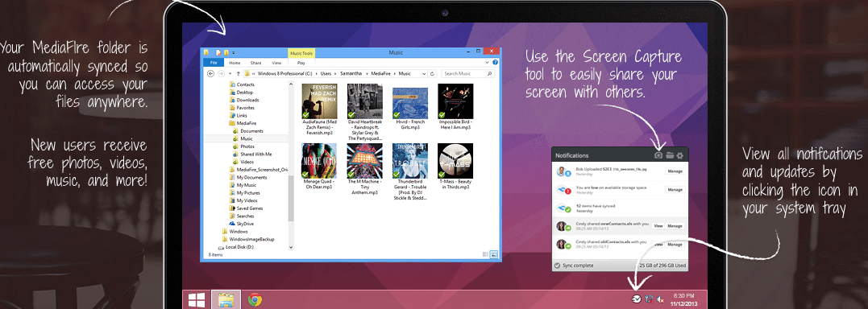Click the low storage warning notification icon
868x309 pixels.
(x=563, y=190)
